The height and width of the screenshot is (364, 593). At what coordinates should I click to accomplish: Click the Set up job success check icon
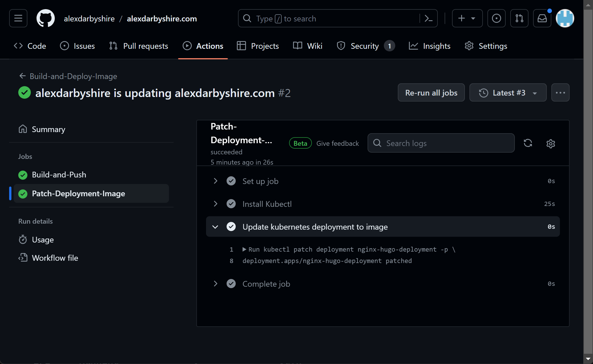click(231, 181)
